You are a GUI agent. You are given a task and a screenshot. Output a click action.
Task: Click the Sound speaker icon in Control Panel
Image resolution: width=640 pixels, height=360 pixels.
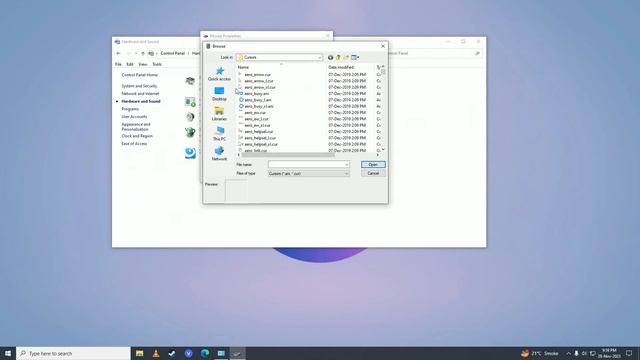[190, 117]
